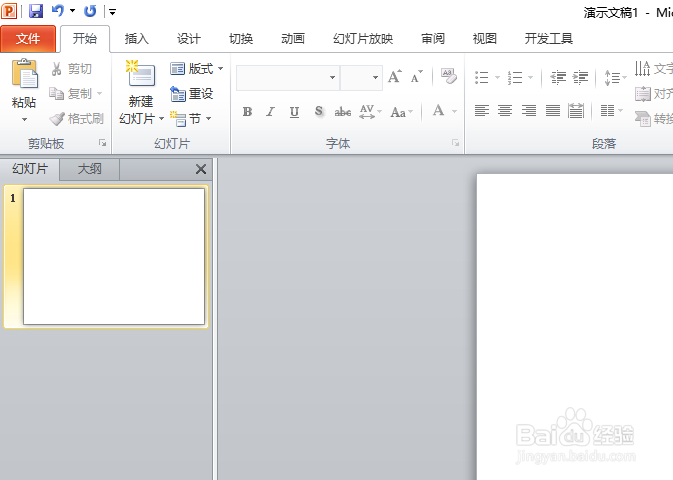673x480 pixels.
Task: Open the undo history dropdown arrow
Action: pos(73,11)
